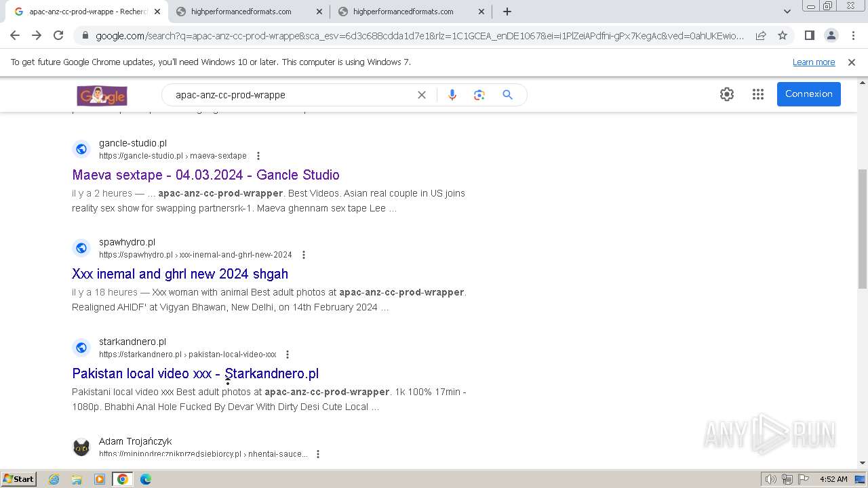
Task: Open Google settings gear icon
Action: [727, 94]
